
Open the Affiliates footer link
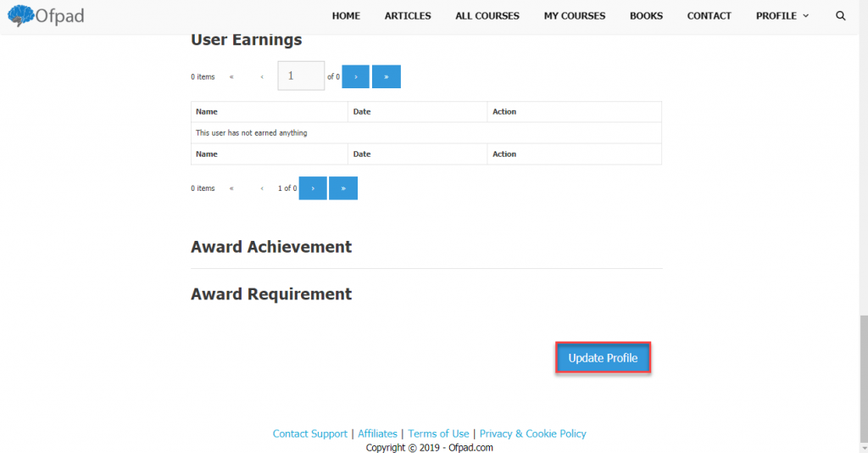point(377,433)
